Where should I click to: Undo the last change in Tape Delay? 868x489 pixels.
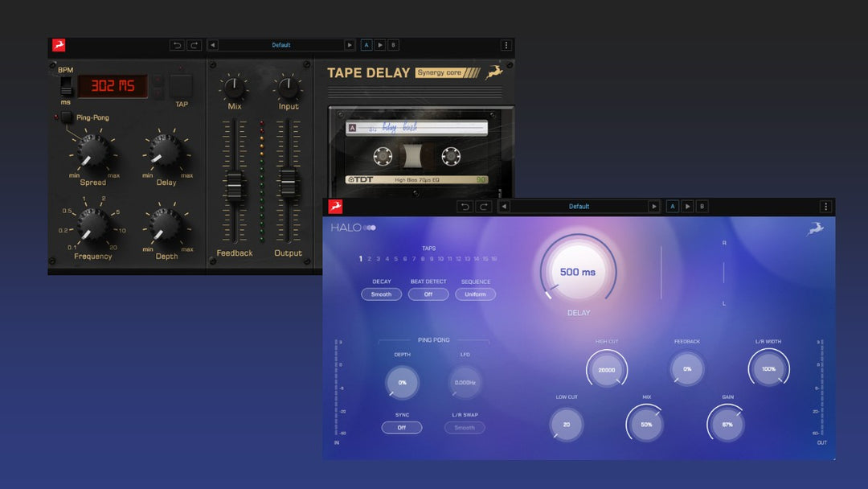177,45
